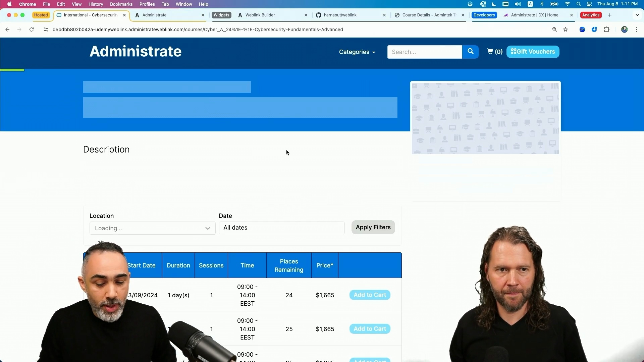Bookmark this page with the star icon
Image resolution: width=644 pixels, height=362 pixels.
tap(566, 29)
